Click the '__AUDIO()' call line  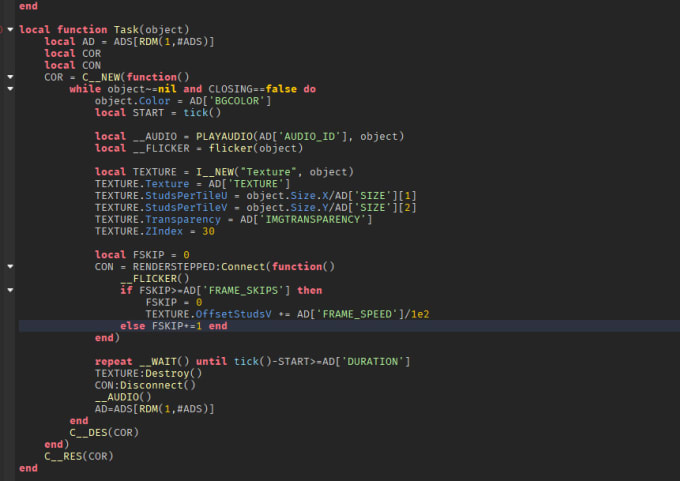point(123,397)
